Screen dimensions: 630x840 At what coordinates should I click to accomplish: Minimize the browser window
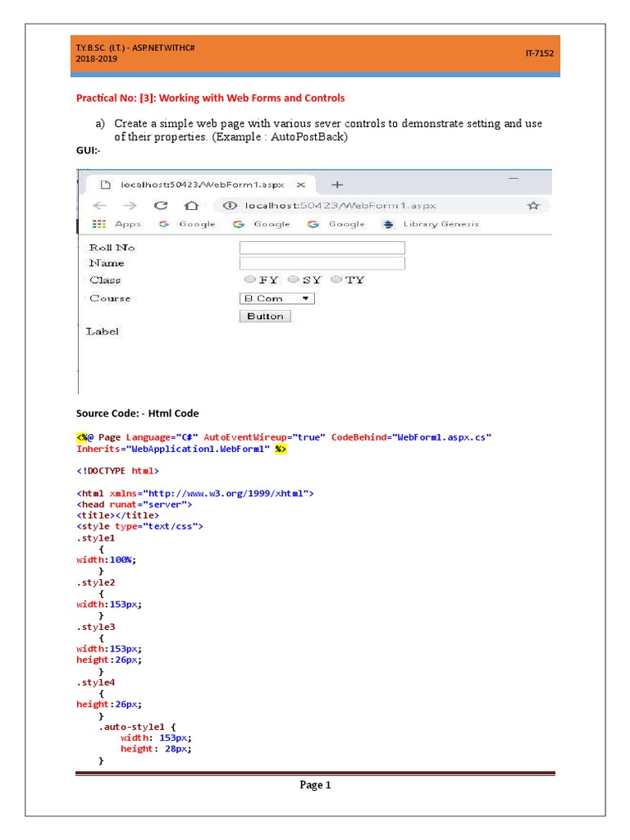pos(514,178)
